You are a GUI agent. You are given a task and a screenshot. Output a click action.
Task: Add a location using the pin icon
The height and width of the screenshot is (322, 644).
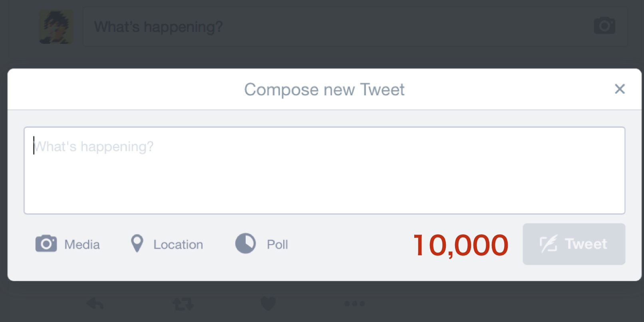[x=137, y=244]
